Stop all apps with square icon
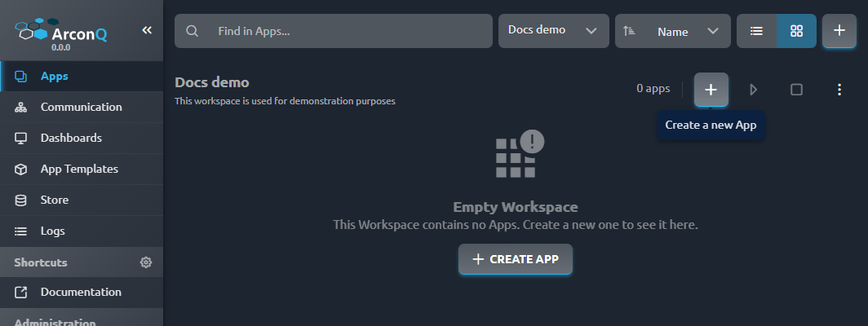This screenshot has width=868, height=326. pos(796,89)
